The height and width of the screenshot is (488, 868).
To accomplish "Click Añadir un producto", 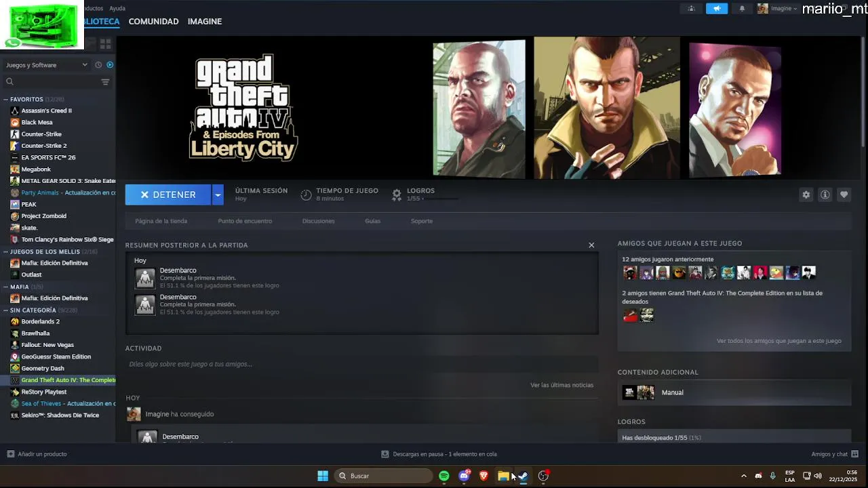I will (37, 454).
